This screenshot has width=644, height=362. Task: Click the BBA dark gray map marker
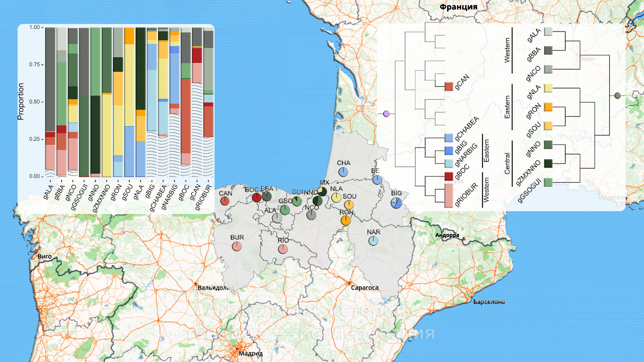tap(267, 196)
